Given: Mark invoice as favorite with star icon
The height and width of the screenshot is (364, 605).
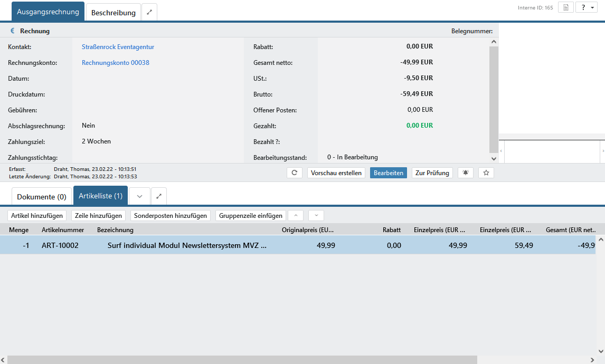Looking at the screenshot, I should click(486, 173).
